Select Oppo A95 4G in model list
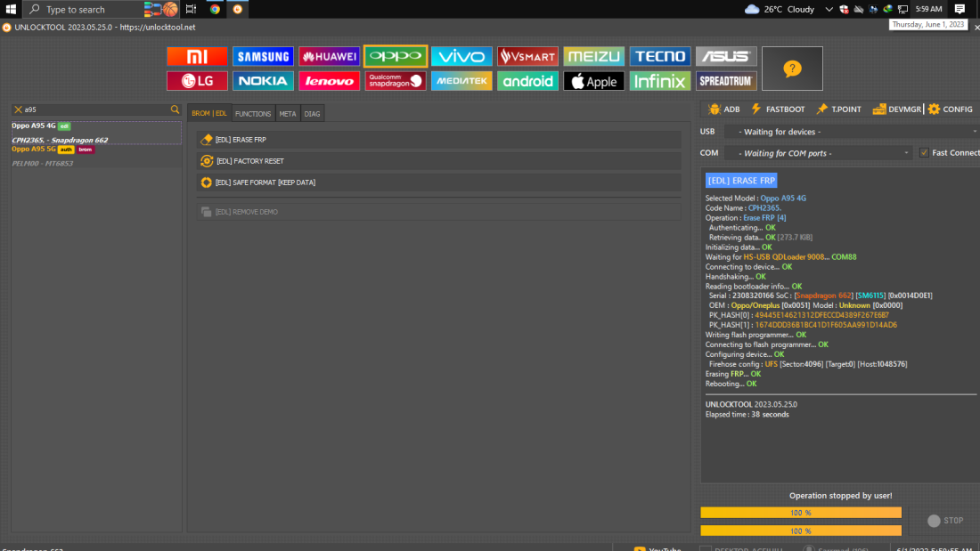 [34, 126]
